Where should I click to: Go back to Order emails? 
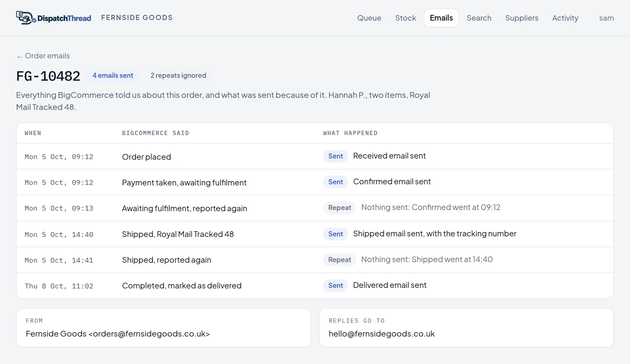click(x=43, y=56)
